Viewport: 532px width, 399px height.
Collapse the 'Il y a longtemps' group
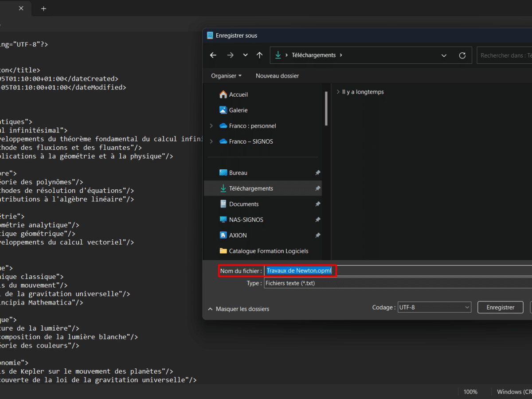(338, 92)
